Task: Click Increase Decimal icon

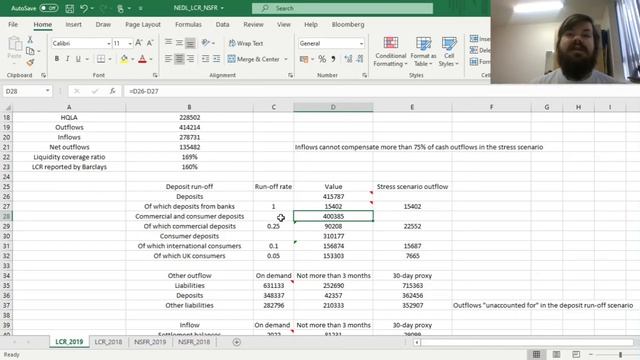Action: pos(348,59)
